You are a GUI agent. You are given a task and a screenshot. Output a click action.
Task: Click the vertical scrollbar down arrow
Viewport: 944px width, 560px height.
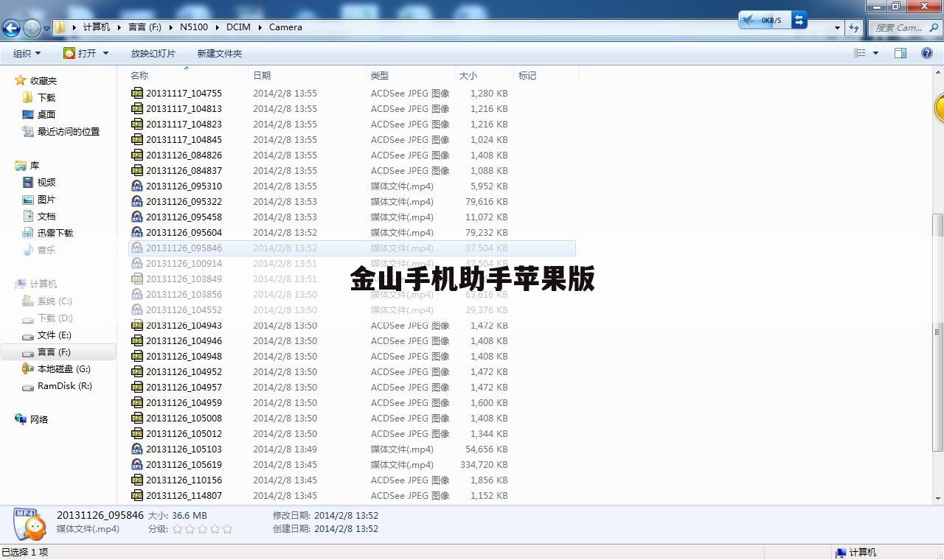coord(938,498)
